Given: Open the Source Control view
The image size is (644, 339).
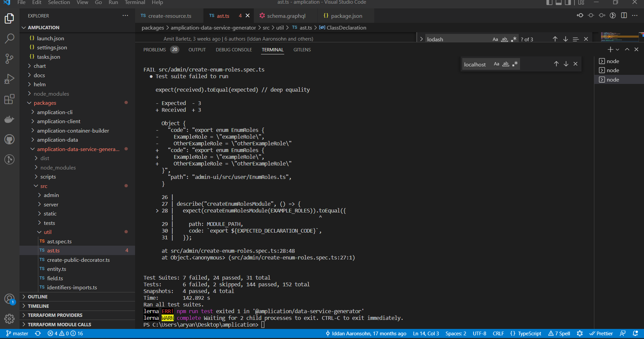Looking at the screenshot, I should [x=9, y=58].
